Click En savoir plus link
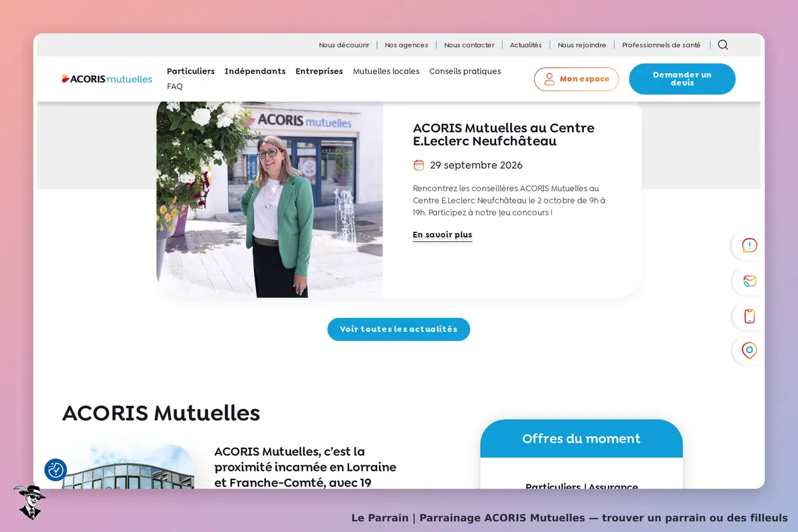Viewport: 798px width, 532px height. click(x=442, y=235)
